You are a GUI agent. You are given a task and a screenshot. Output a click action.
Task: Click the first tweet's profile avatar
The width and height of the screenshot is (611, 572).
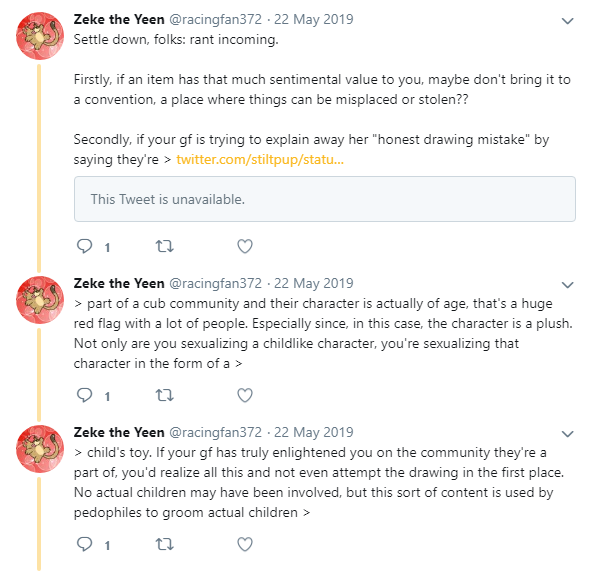pos(39,37)
